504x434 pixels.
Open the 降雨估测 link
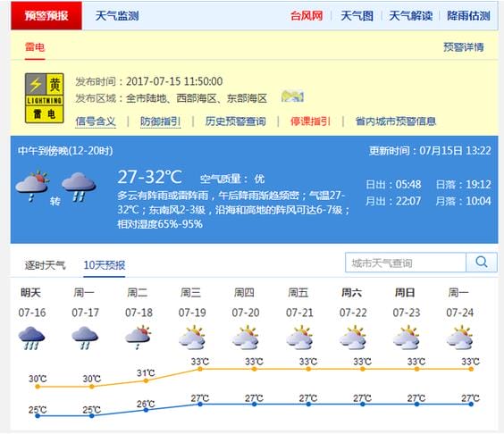click(x=468, y=15)
